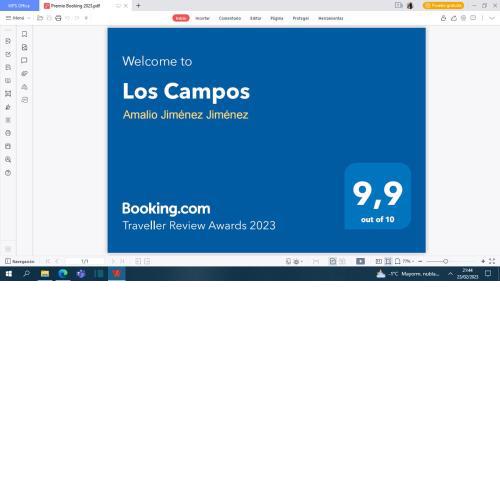This screenshot has height=500, width=500.
Task: Toggle the Navegación panel button
Action: pos(19,261)
